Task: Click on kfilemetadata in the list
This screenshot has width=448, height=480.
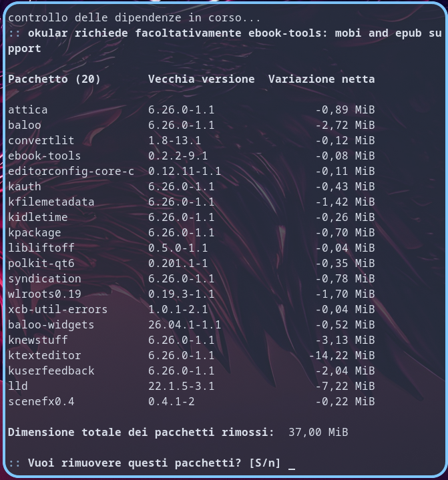Action: [x=51, y=202]
